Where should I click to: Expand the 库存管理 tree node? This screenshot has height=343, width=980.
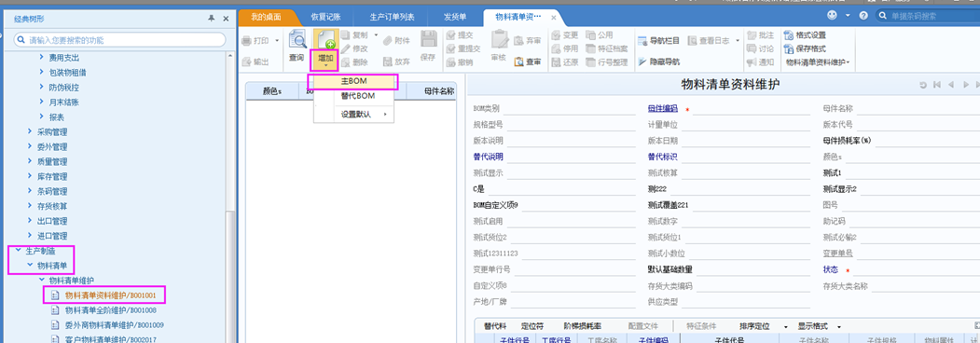[x=30, y=176]
